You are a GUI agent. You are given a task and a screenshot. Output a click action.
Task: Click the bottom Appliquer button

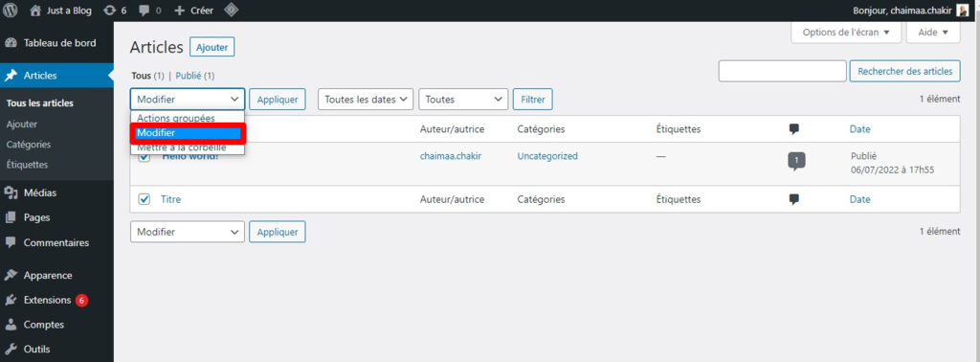click(x=278, y=232)
